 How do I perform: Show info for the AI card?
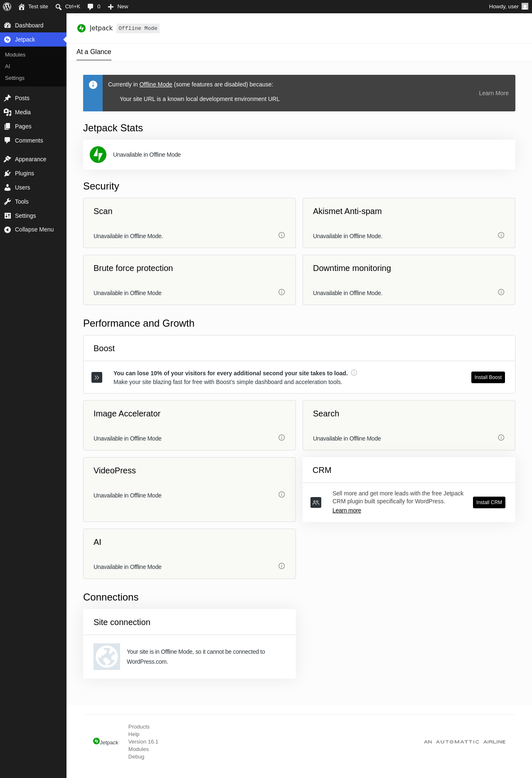[282, 566]
